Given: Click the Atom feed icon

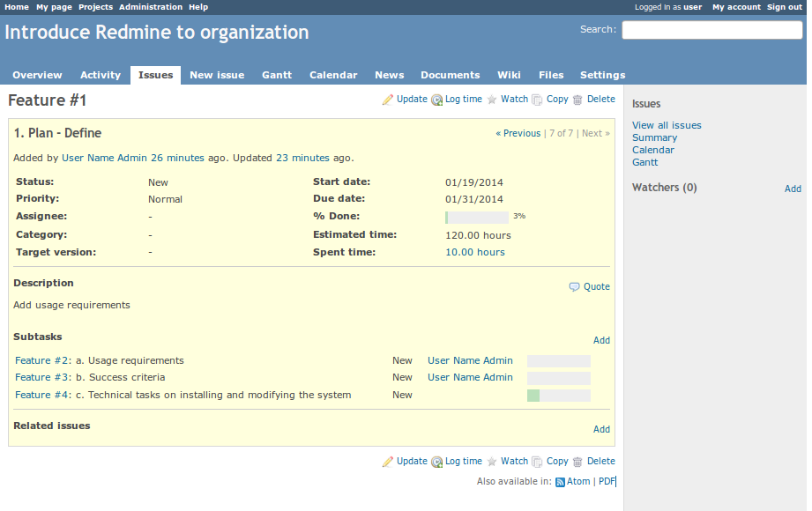Looking at the screenshot, I should point(560,482).
